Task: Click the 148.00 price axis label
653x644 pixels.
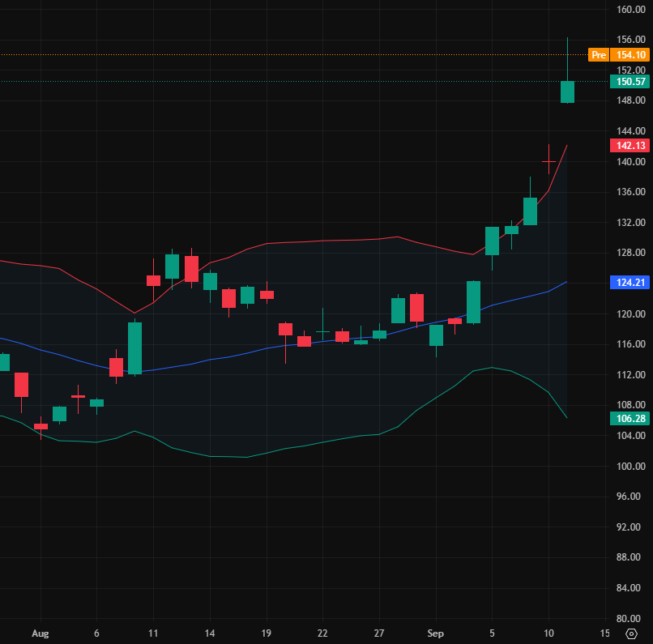Action: tap(631, 100)
